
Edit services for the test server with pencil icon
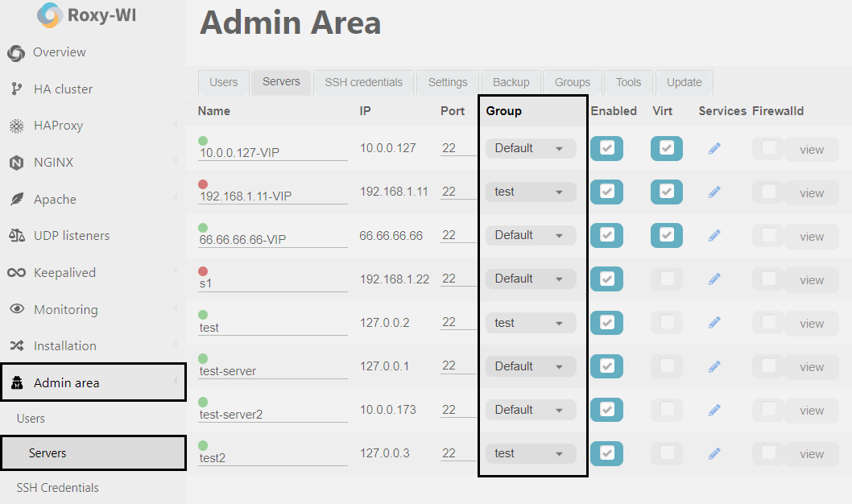click(714, 322)
